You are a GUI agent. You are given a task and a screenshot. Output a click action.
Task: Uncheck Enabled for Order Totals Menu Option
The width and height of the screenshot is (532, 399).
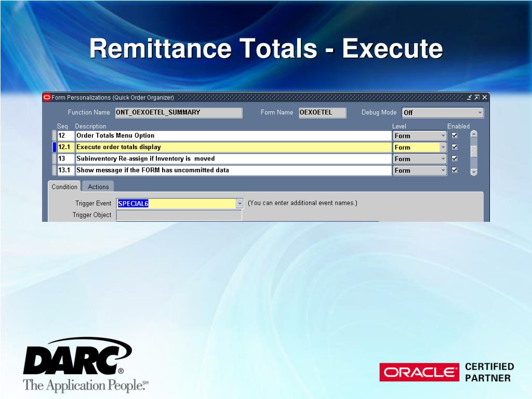tap(455, 136)
